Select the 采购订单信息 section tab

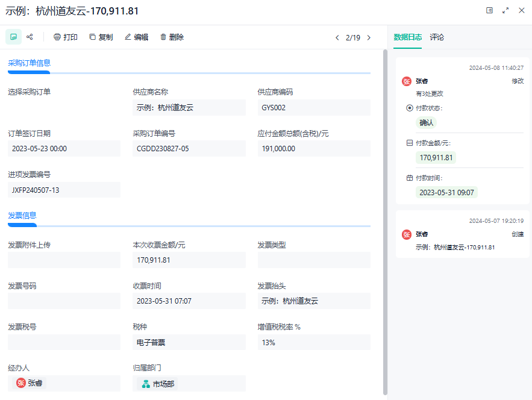(x=29, y=63)
